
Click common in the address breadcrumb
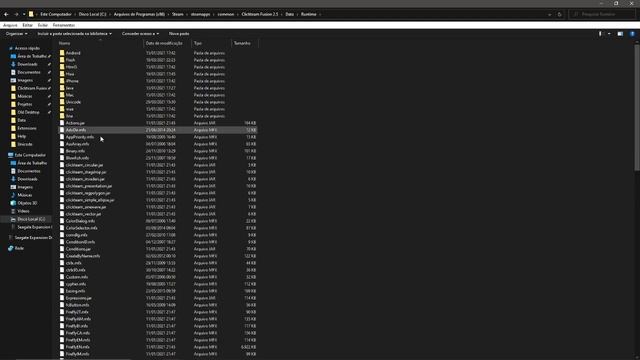tap(226, 14)
